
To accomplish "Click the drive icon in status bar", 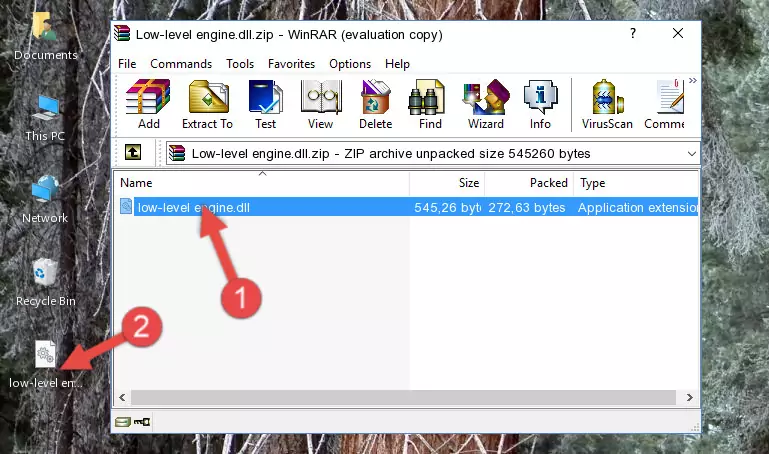I will pos(123,422).
